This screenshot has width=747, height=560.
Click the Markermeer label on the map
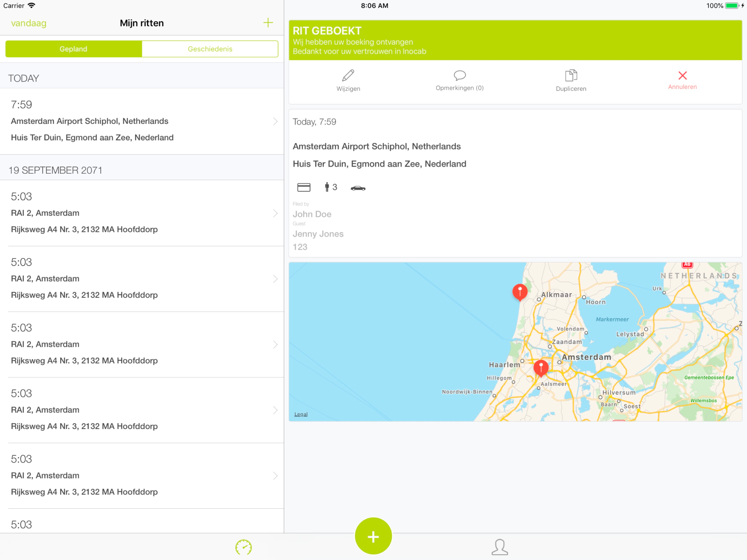(612, 319)
